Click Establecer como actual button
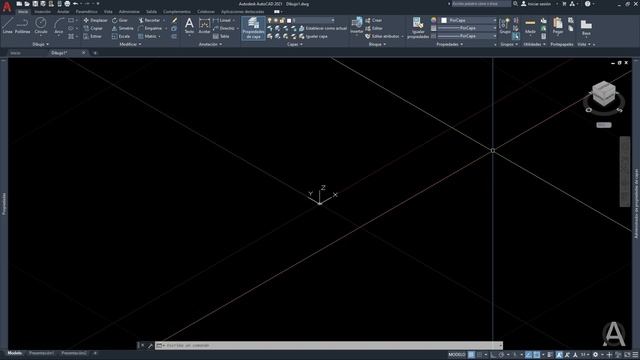Screen dimensions: 640x360 tap(323, 28)
